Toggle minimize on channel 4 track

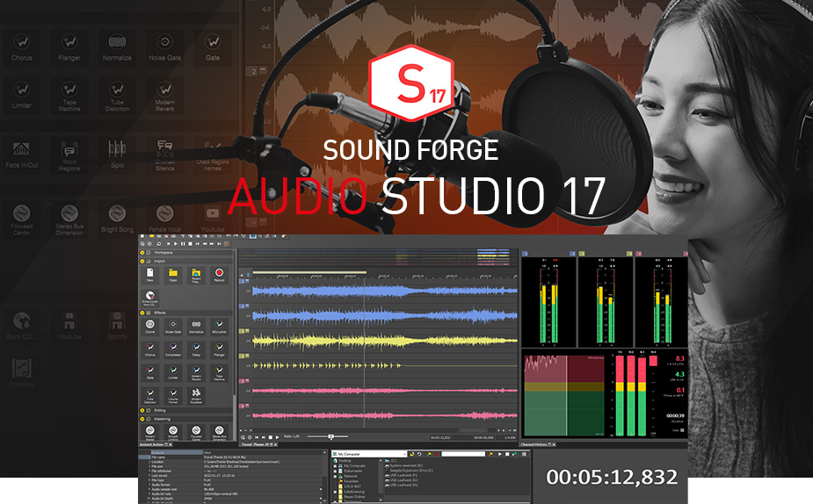(x=247, y=356)
